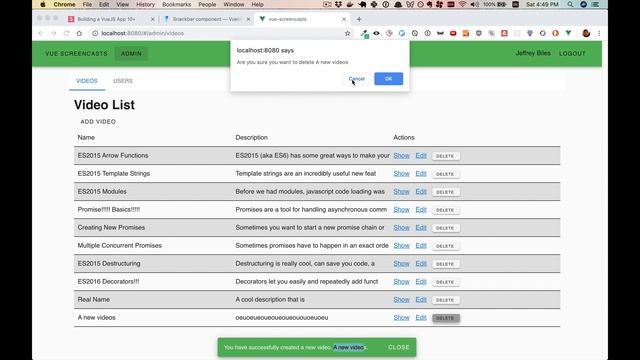Delete the A new videos entry
This screenshot has height=360, width=640.
coord(445,318)
